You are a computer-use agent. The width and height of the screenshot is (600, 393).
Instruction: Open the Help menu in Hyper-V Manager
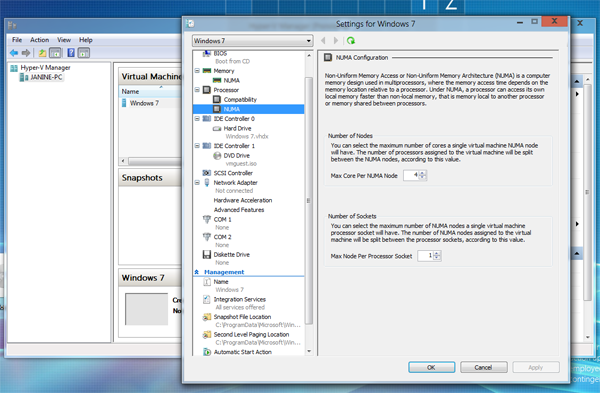tap(86, 40)
